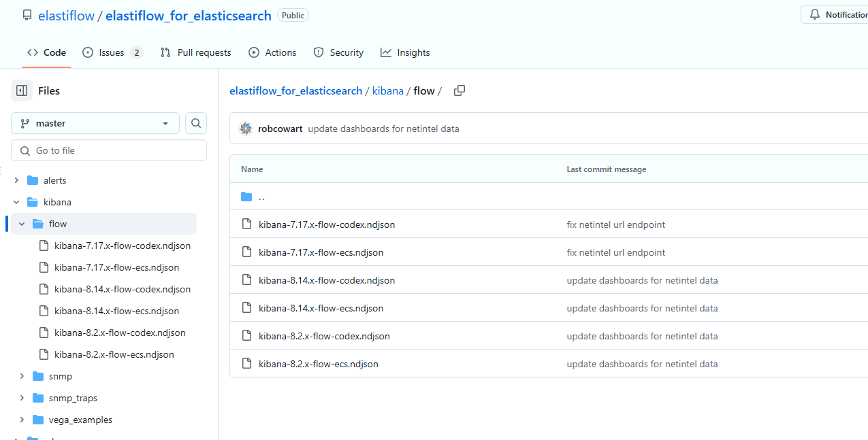Viewport: 868px width, 440px height.
Task: Collapse the kibana folder chevron
Action: pos(16,202)
